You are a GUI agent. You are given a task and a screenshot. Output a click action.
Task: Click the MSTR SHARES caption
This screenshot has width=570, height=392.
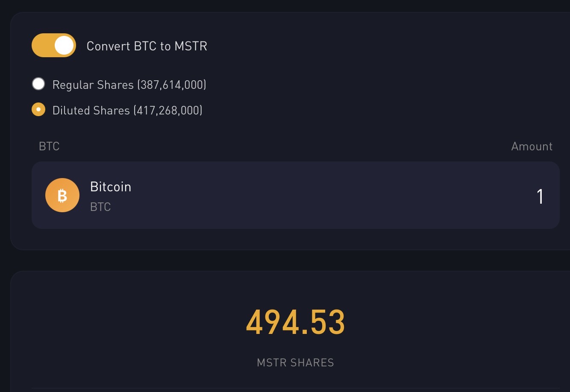[296, 363]
